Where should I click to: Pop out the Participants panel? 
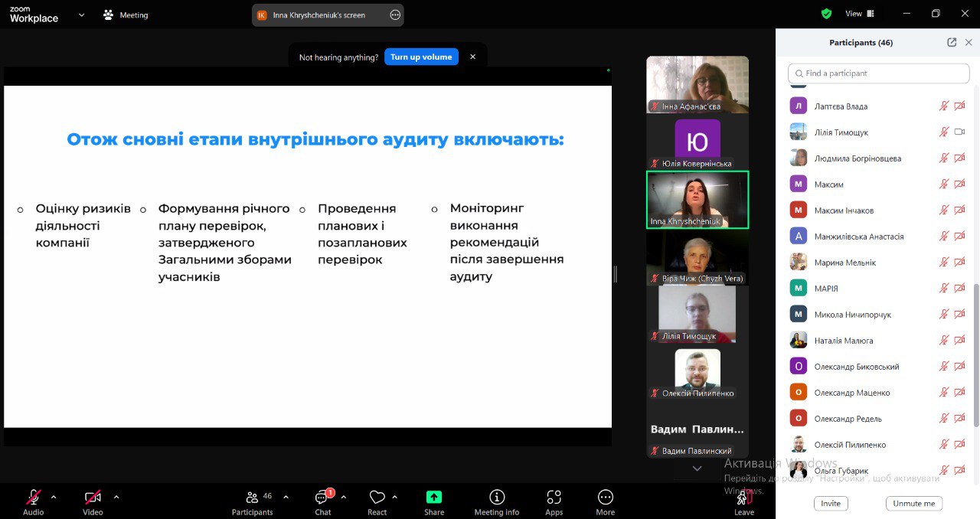[x=952, y=43]
